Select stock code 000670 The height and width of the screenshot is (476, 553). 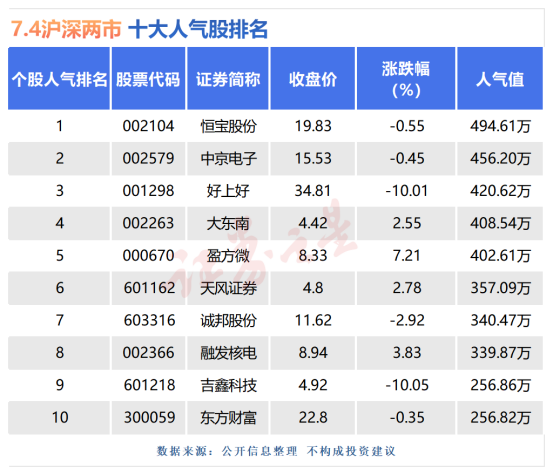pyautogui.click(x=148, y=256)
